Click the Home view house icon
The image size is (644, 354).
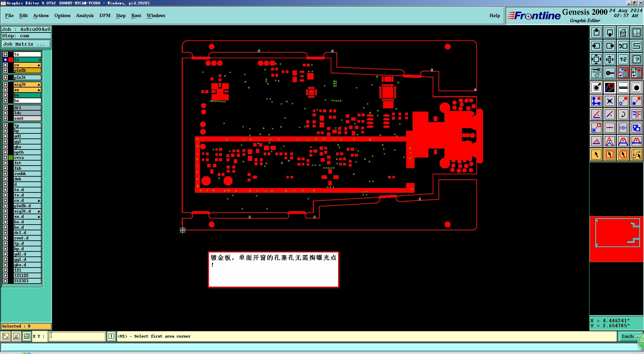(623, 33)
